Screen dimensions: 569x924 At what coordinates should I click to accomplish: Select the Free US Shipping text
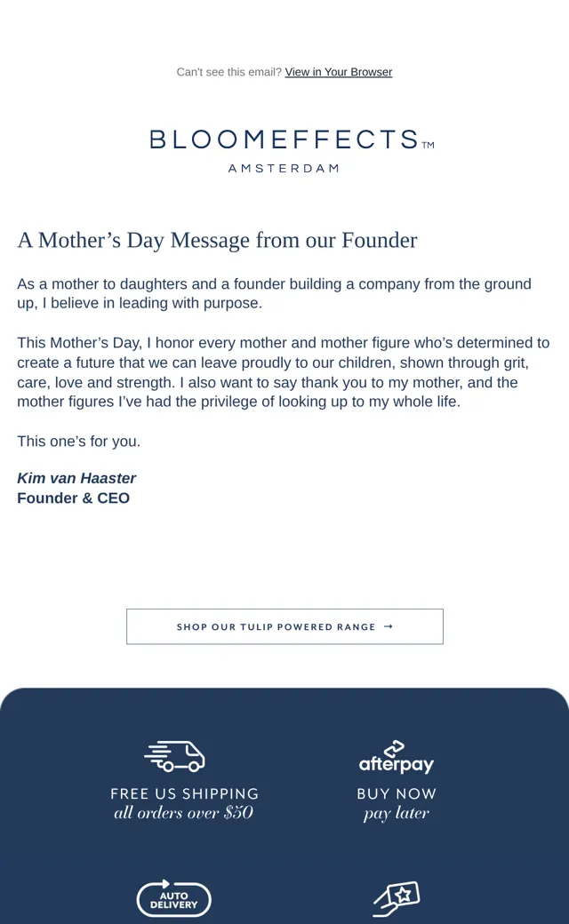pos(185,793)
